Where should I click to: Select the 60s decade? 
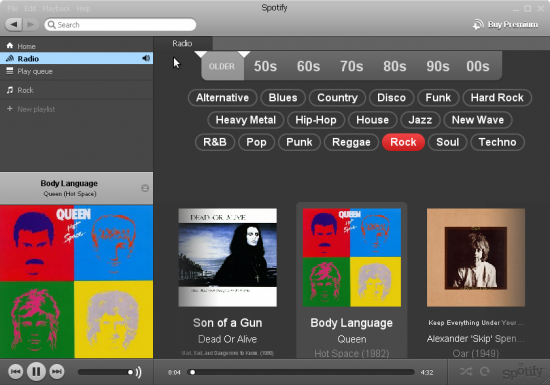click(308, 66)
